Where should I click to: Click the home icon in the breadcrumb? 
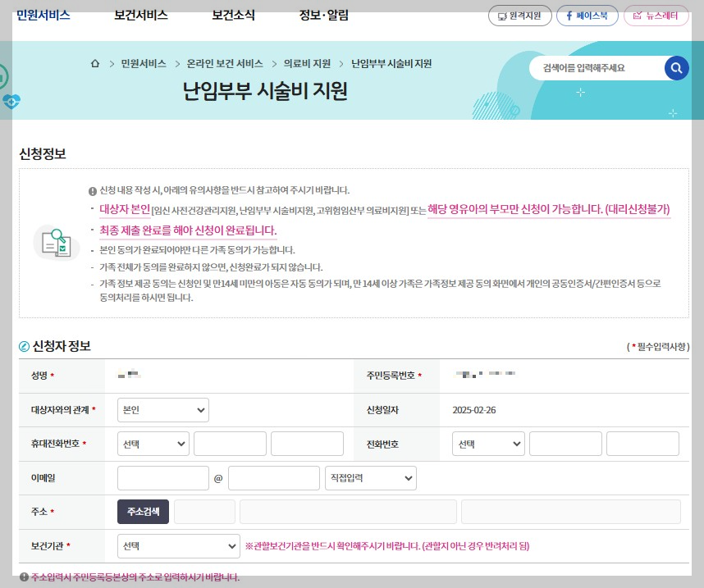click(94, 63)
